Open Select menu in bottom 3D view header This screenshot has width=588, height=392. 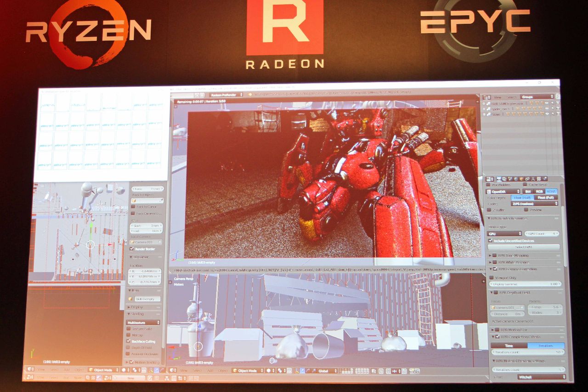(x=197, y=370)
